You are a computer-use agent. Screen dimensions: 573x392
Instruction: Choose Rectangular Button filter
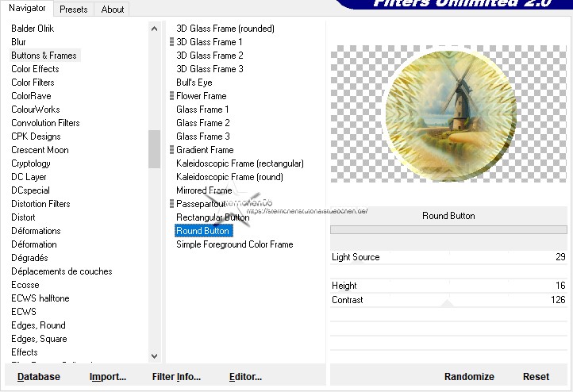[x=213, y=217]
